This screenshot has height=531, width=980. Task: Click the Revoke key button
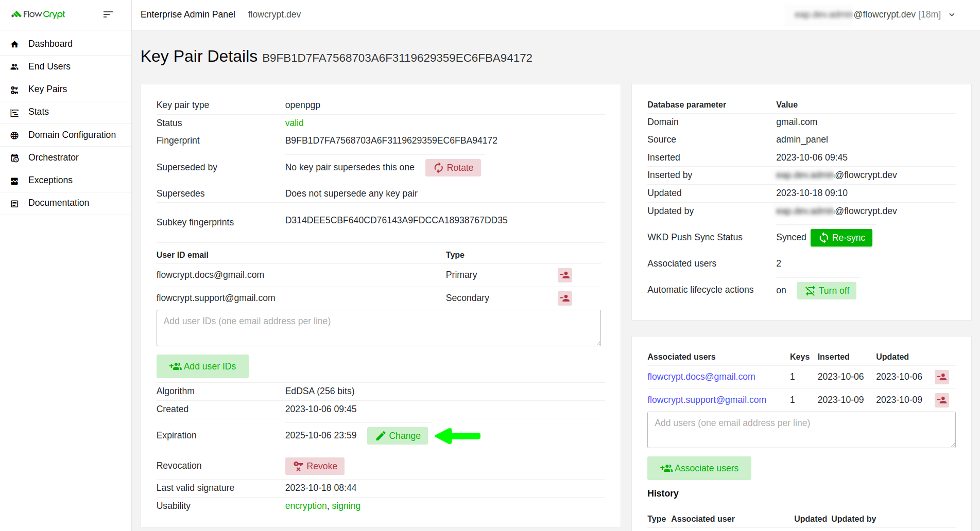[x=315, y=466]
